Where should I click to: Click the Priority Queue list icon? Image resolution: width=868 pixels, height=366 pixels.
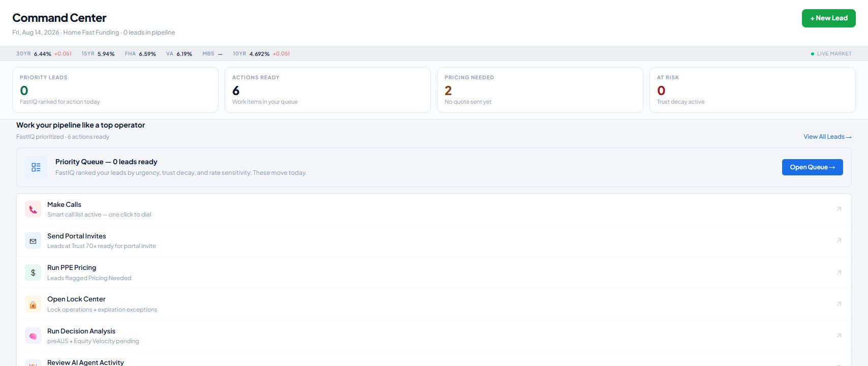(x=36, y=167)
